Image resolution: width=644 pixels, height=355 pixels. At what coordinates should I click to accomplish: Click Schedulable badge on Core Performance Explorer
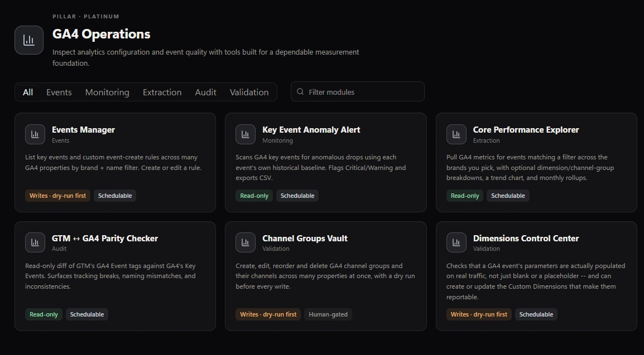click(x=508, y=196)
